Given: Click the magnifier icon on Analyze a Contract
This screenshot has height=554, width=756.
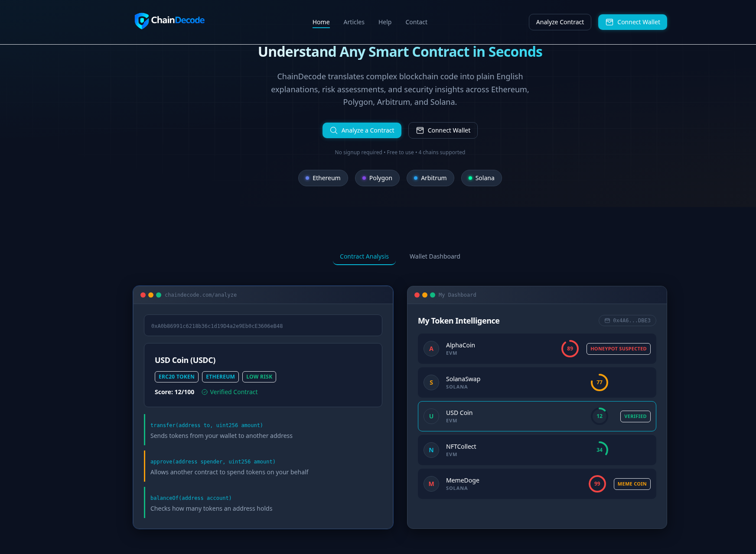Looking at the screenshot, I should [334, 130].
